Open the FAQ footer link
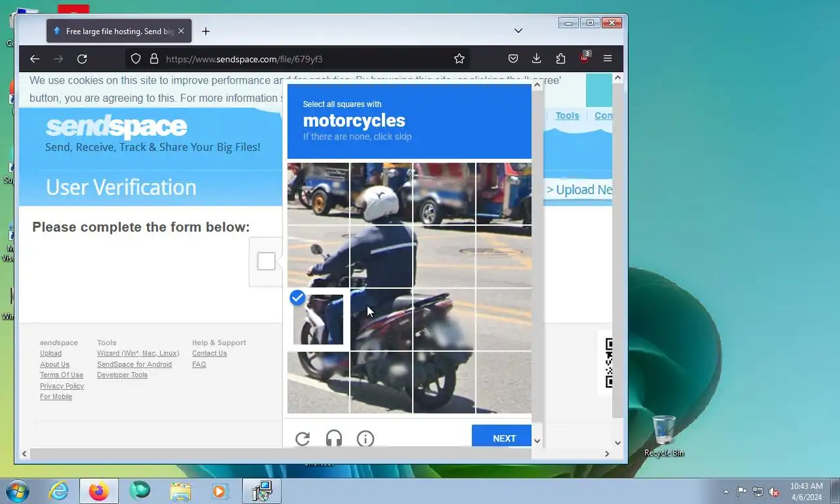840x504 pixels. [199, 364]
